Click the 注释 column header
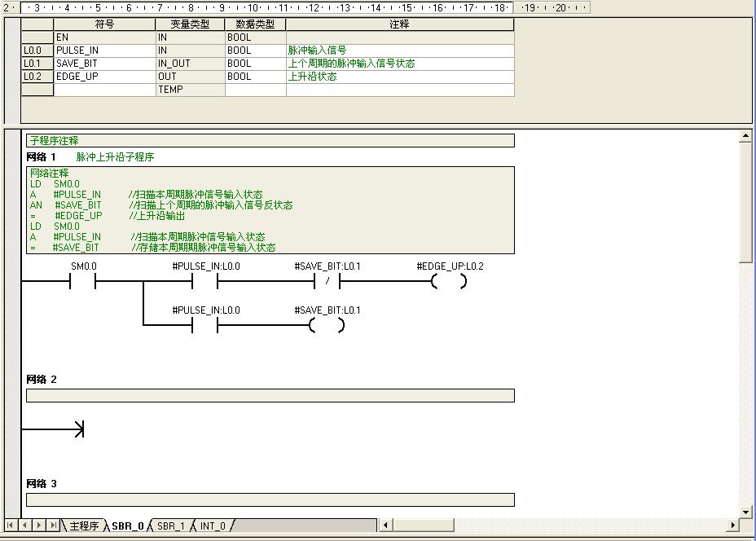Image resolution: width=756 pixels, height=541 pixels. pyautogui.click(x=400, y=24)
